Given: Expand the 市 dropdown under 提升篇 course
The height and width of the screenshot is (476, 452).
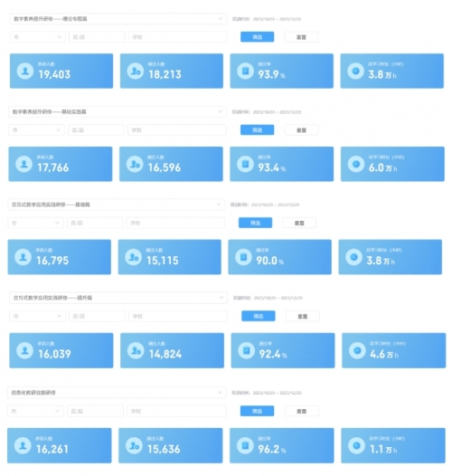Looking at the screenshot, I should pos(37,316).
